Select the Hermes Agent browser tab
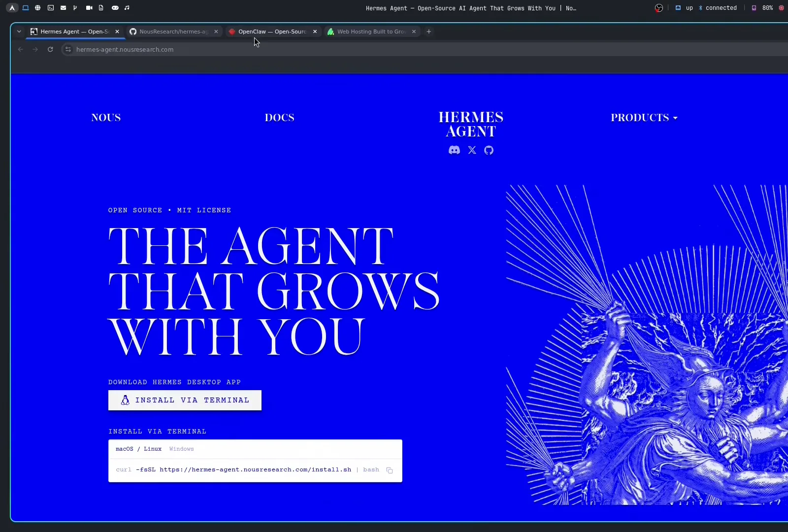This screenshot has width=788, height=532. tap(75, 32)
